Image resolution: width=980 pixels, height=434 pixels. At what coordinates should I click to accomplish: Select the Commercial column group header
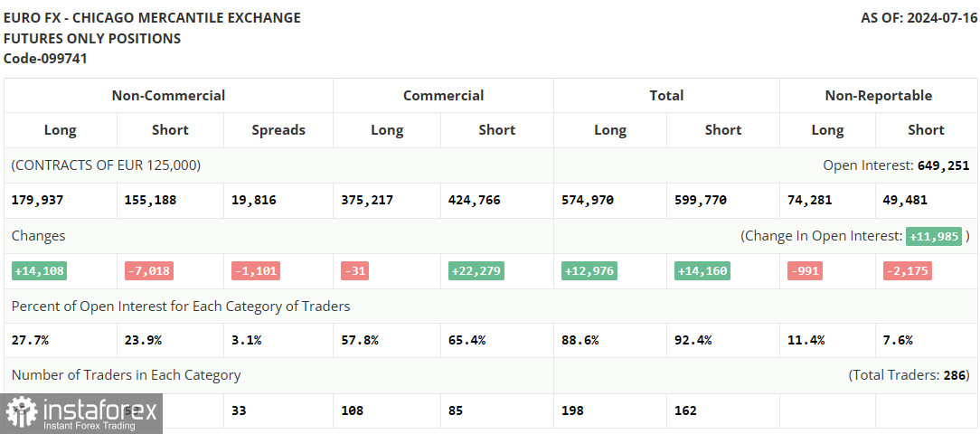443,96
